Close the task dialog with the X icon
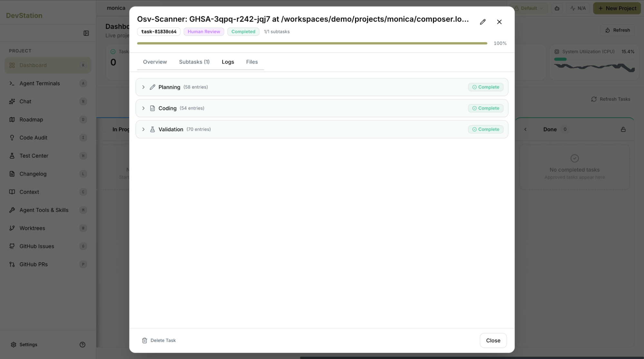This screenshot has width=644, height=359. pyautogui.click(x=499, y=22)
